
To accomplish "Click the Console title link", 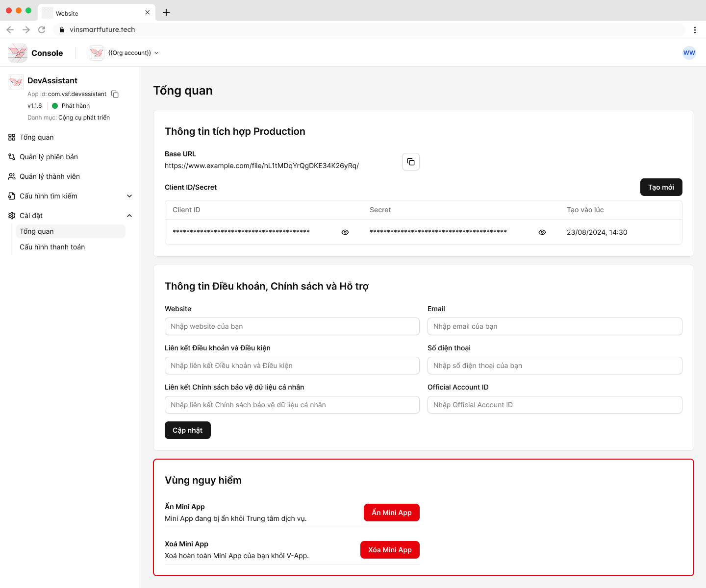I will coord(47,53).
